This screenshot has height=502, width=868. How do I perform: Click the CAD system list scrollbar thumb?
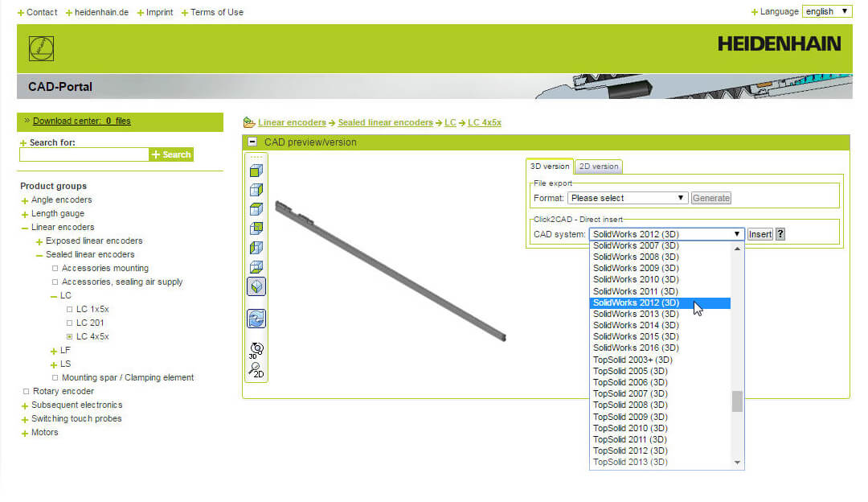(737, 401)
